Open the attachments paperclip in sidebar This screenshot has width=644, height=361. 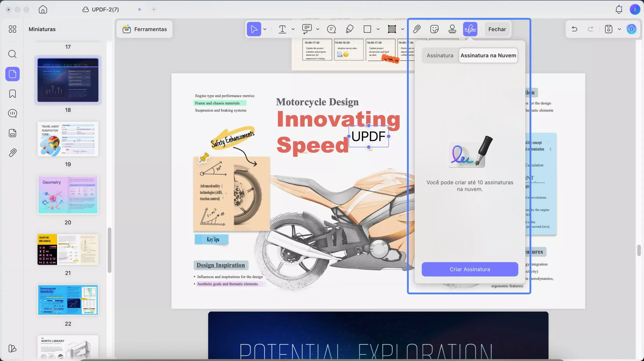point(12,152)
